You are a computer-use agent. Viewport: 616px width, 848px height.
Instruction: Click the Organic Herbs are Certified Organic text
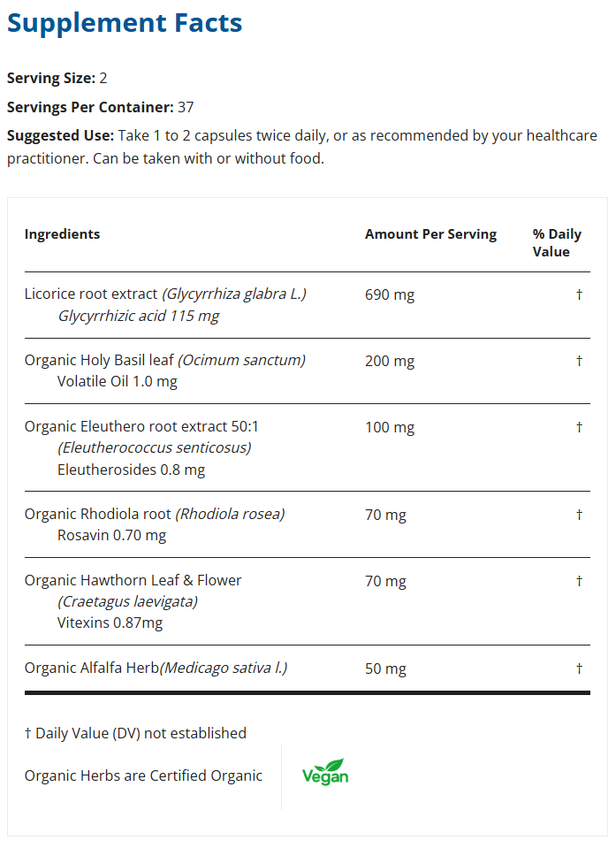pos(143,775)
